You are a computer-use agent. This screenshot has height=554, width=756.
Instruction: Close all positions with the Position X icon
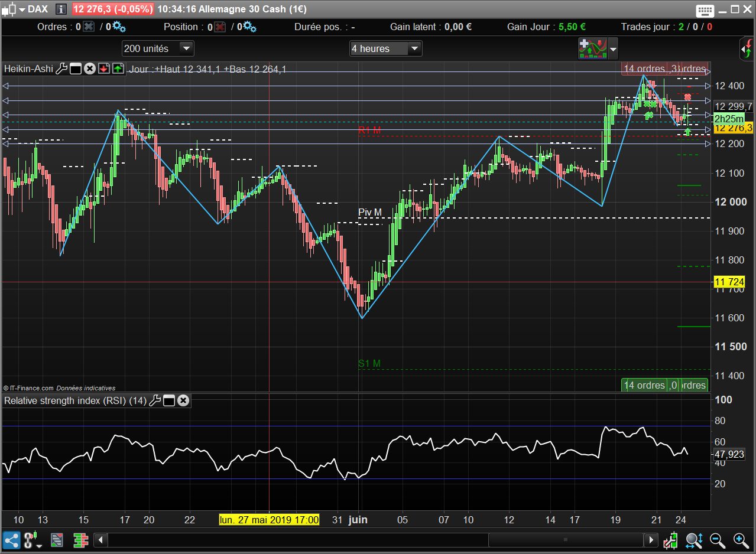(220, 27)
